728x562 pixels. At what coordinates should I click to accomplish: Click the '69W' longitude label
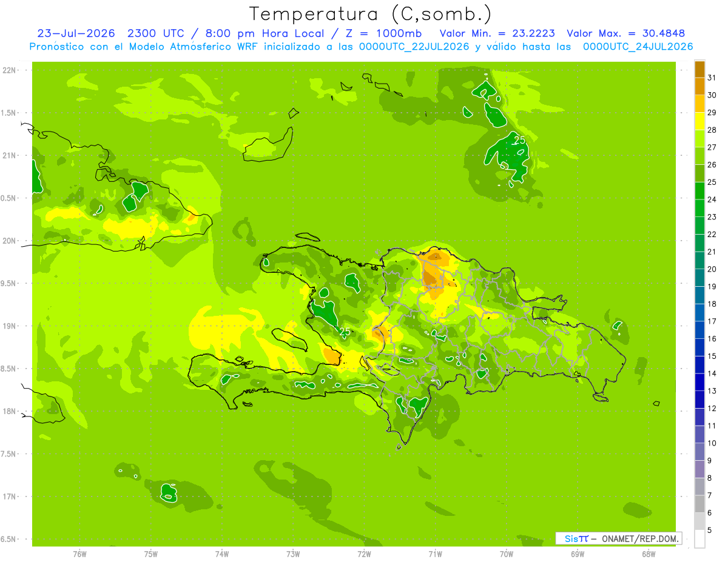point(578,554)
